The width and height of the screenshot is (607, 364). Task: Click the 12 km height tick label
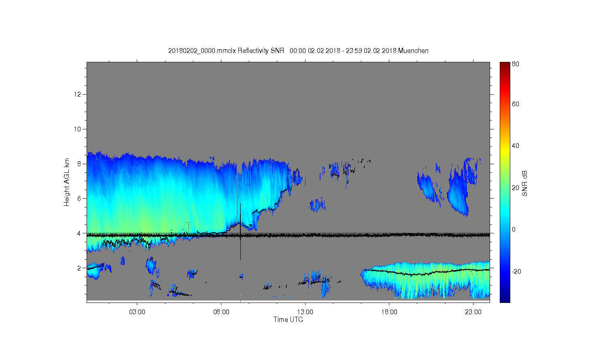coord(78,95)
